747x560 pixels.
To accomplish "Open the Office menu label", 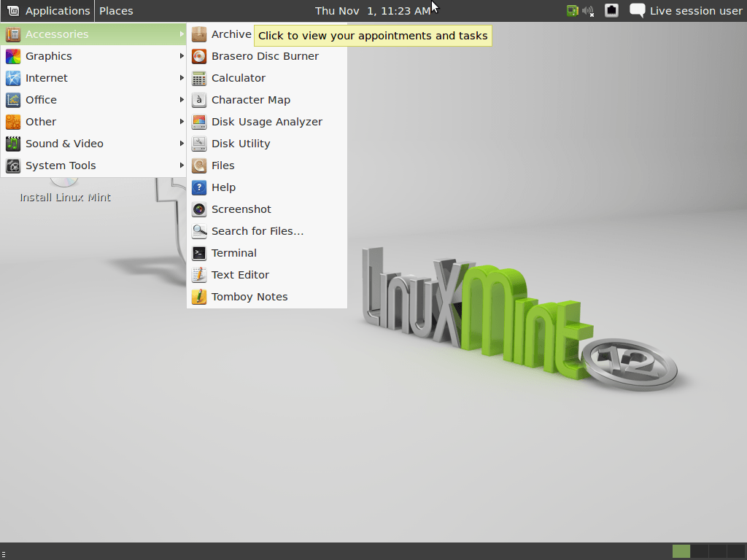I will click(42, 100).
